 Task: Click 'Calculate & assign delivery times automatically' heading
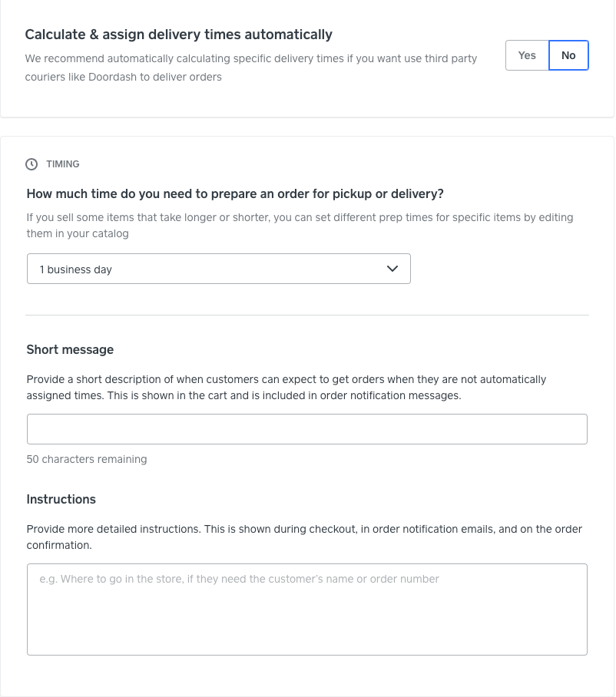coord(178,35)
